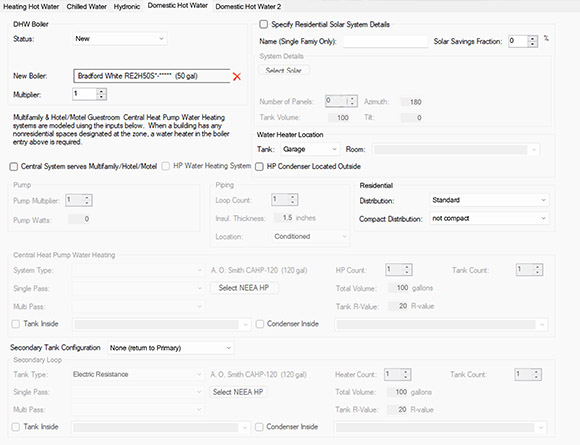Increase the boiler Multiplier spinner value

click(101, 91)
